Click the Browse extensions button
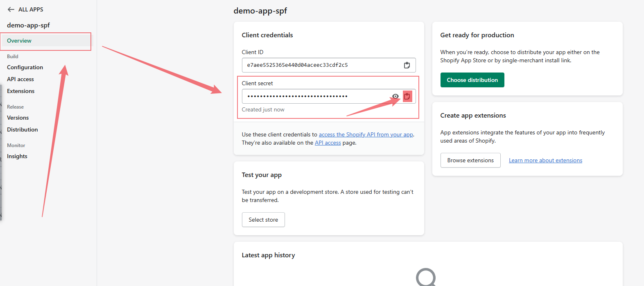The height and width of the screenshot is (286, 644). click(x=470, y=160)
